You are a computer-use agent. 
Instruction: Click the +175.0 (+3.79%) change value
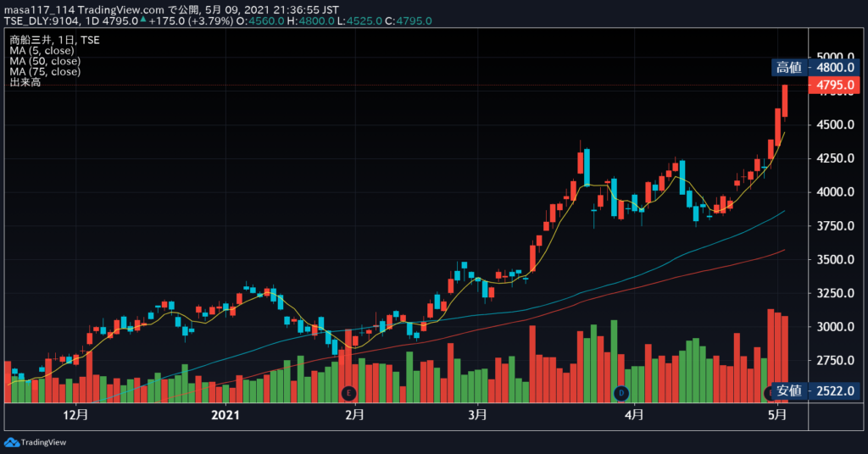(x=191, y=21)
